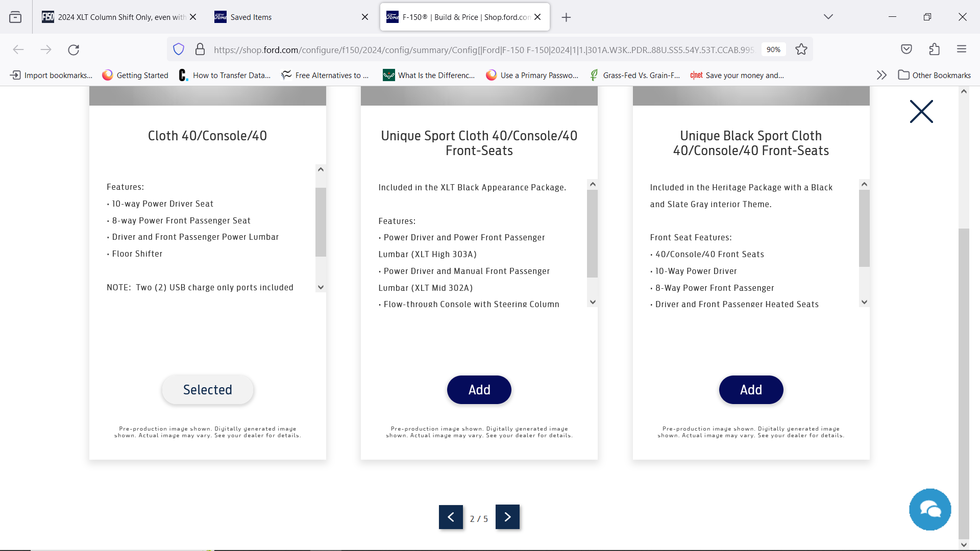The image size is (980, 551).
Task: Reload the Ford configurator page
Action: click(73, 49)
